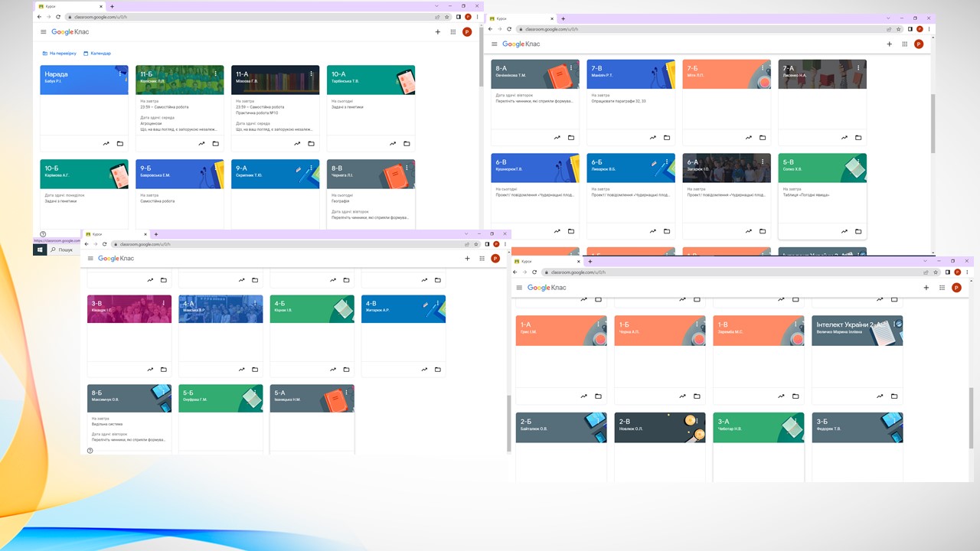The height and width of the screenshot is (551, 980).
Task: Click the gradebook icon on 7-В card
Action: pos(652,138)
